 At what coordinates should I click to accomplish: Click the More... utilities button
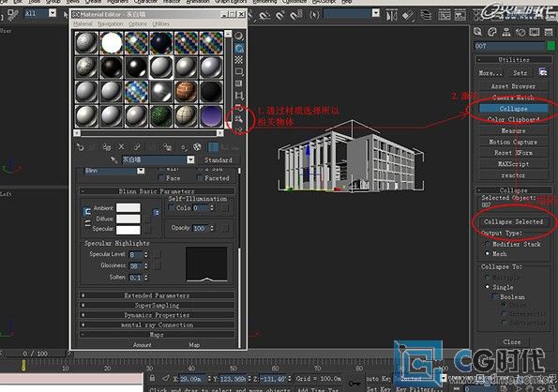490,73
